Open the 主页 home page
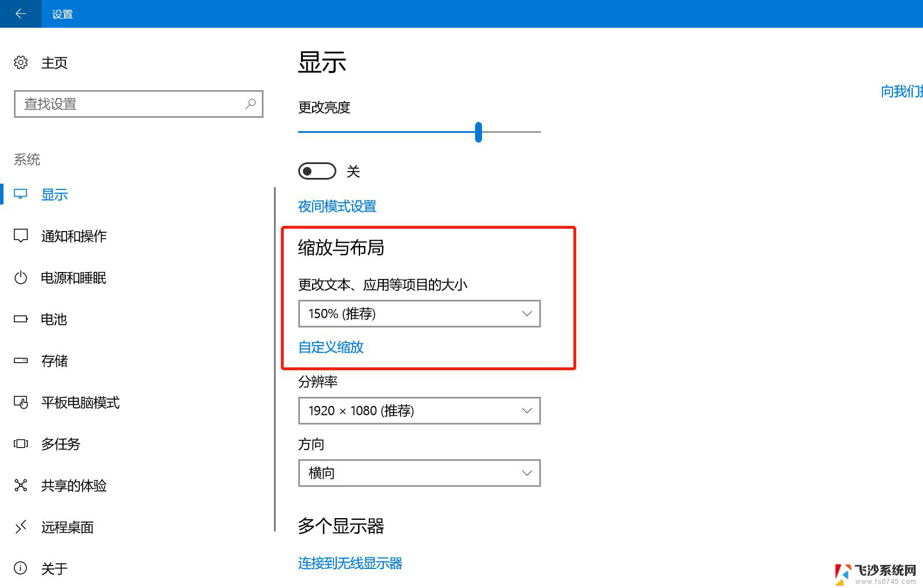Viewport: 923px width, 588px height. pos(54,62)
